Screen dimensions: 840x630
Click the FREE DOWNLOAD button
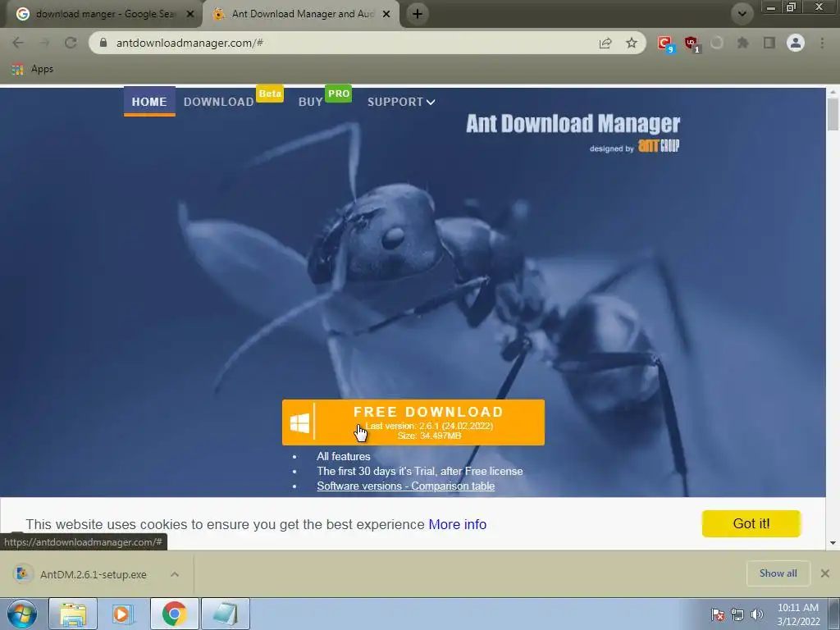point(413,422)
